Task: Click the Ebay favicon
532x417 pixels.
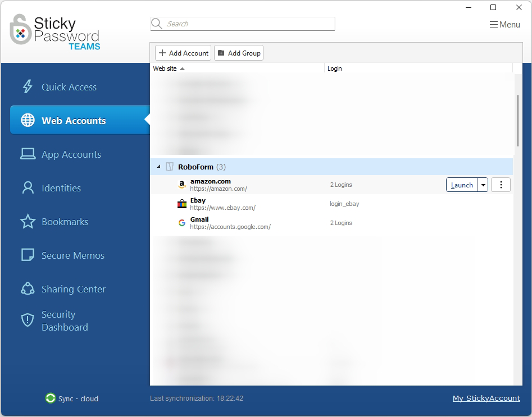Action: click(182, 203)
